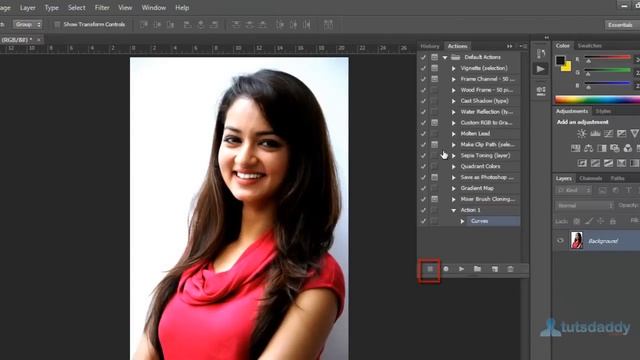The height and width of the screenshot is (360, 640).
Task: Add an Exposure adjustment icon
Action: pyautogui.click(x=621, y=133)
